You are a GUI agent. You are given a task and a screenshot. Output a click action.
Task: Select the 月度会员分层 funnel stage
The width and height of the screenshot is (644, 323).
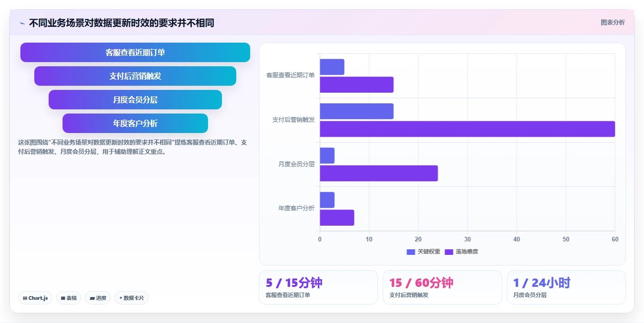point(135,100)
